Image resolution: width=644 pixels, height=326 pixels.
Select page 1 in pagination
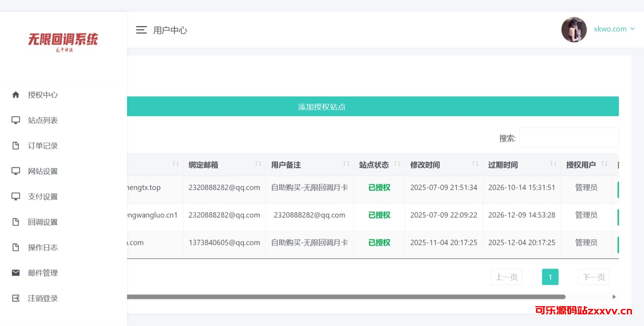550,277
